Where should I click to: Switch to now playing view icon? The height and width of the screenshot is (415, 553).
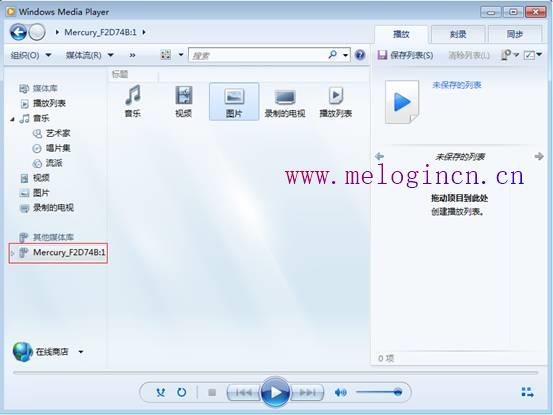[x=527, y=392]
